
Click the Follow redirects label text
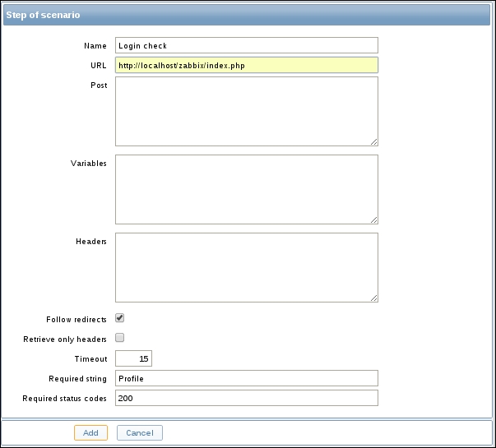click(77, 319)
